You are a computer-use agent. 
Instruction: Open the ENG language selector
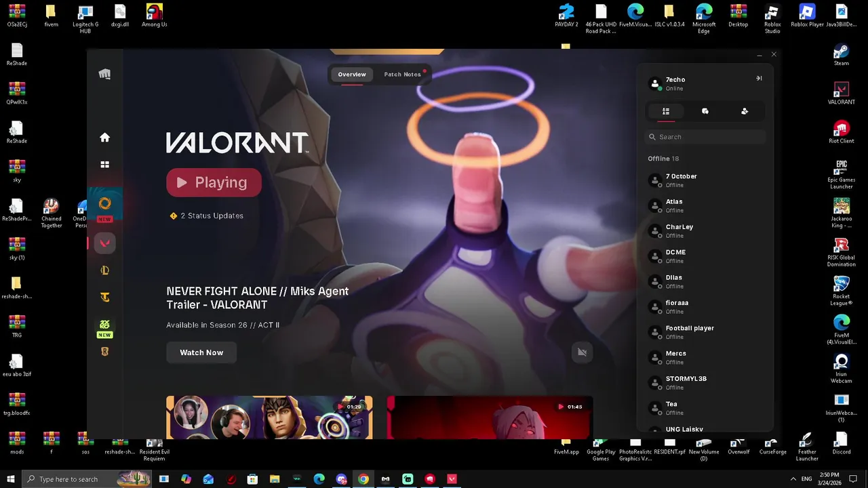(x=807, y=479)
